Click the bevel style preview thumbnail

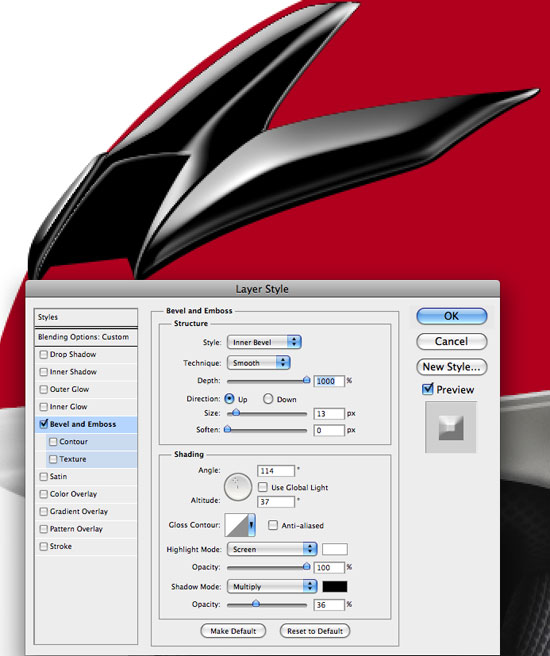click(451, 427)
